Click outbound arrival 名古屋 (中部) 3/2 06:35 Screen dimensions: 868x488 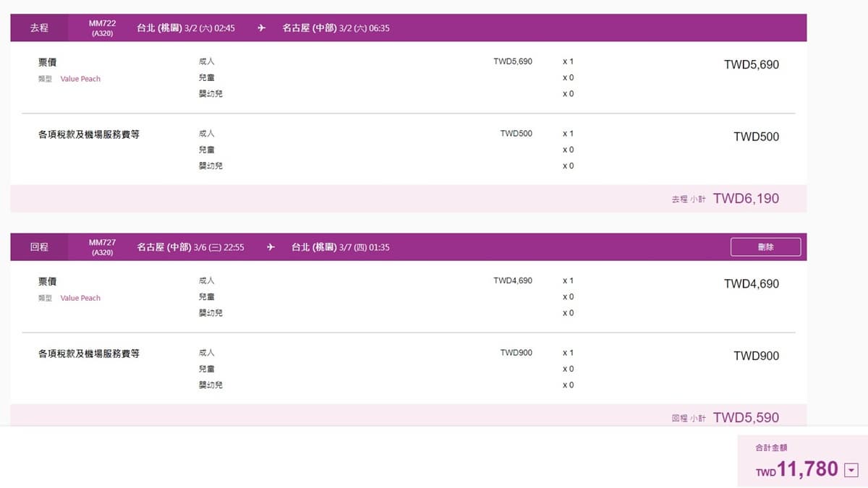(336, 28)
